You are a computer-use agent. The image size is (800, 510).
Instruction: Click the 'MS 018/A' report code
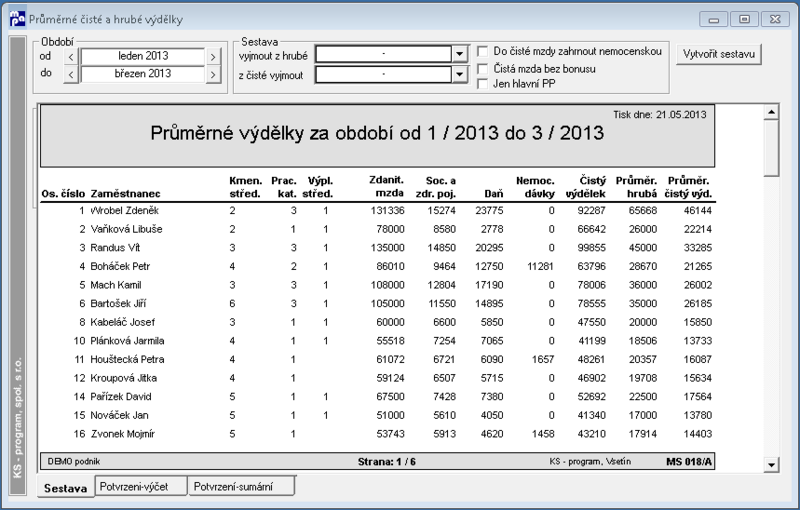(689, 462)
